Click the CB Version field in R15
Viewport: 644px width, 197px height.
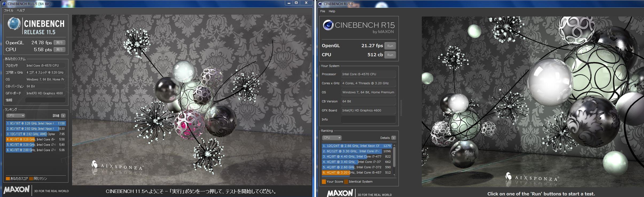pos(368,101)
